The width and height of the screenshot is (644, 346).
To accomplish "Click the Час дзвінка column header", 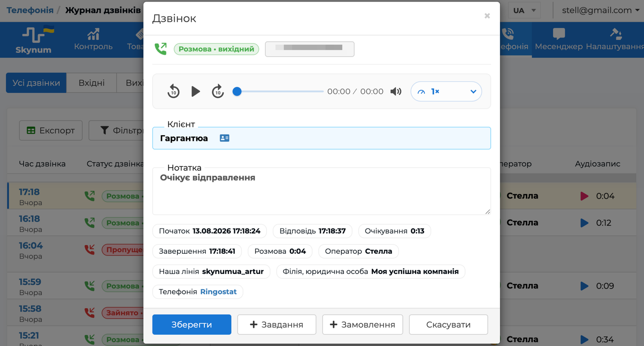I will coord(42,164).
